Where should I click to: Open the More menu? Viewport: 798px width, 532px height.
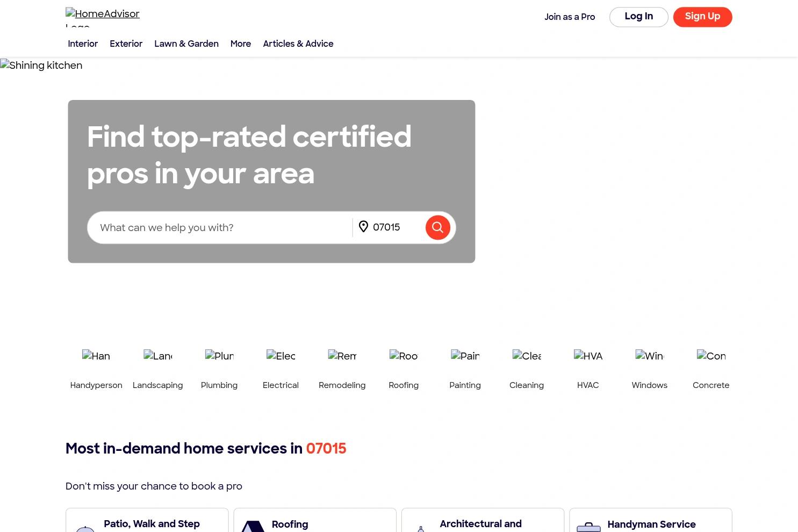coord(241,44)
